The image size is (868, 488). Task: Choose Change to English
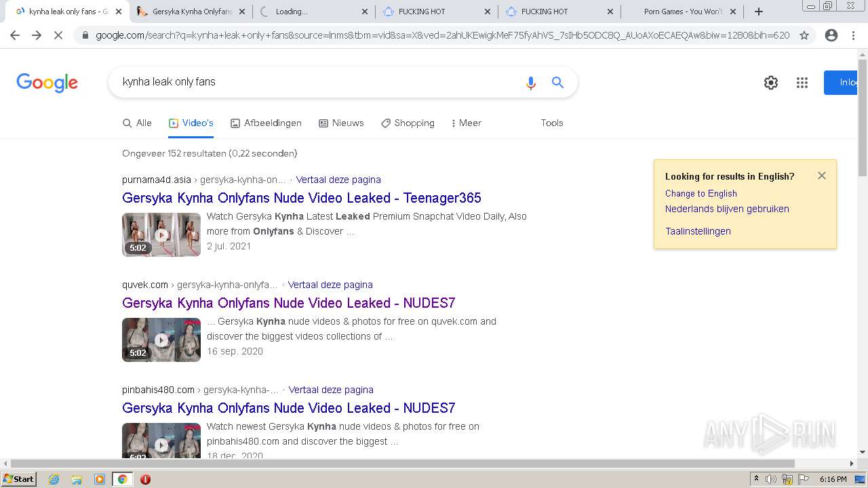tap(701, 193)
